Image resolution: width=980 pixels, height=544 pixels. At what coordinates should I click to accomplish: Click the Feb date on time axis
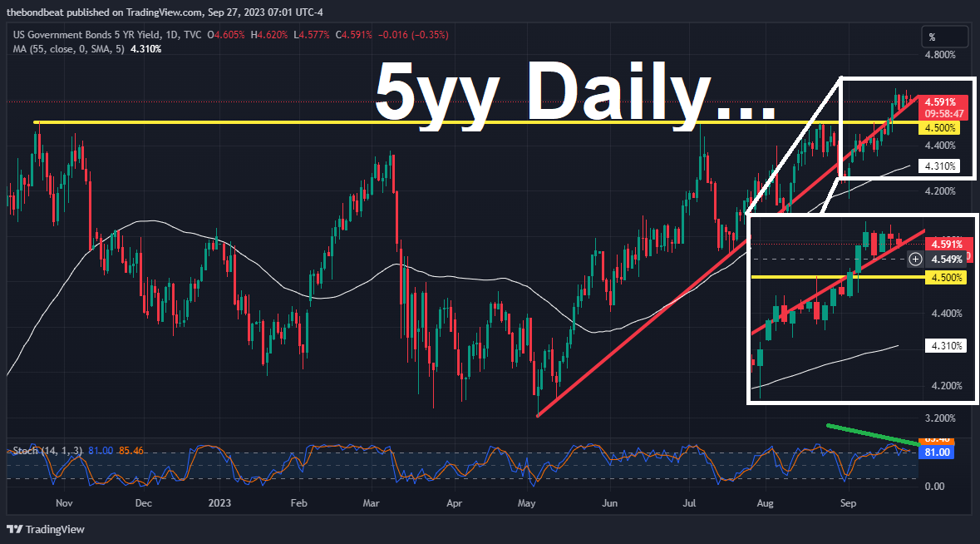point(298,502)
